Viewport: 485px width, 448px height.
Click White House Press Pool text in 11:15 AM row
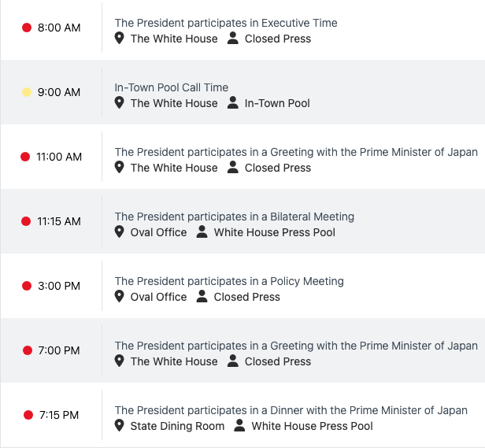click(275, 232)
